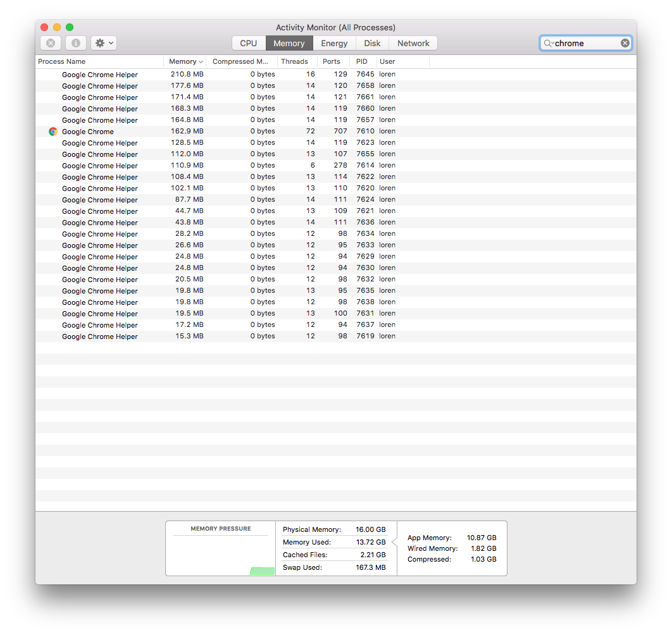
Task: Click the magnifying glass search options icon
Action: tap(549, 43)
